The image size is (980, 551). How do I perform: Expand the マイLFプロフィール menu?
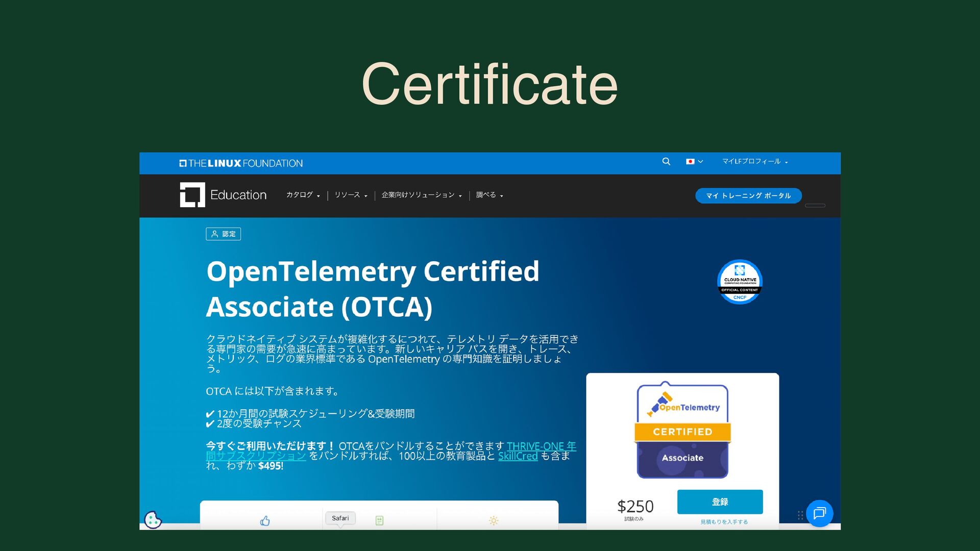(x=755, y=162)
